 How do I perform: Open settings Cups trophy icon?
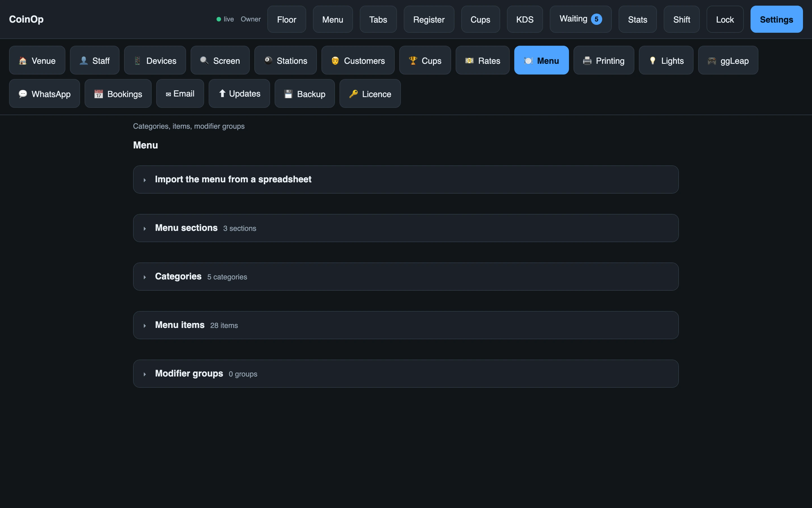[x=413, y=60]
